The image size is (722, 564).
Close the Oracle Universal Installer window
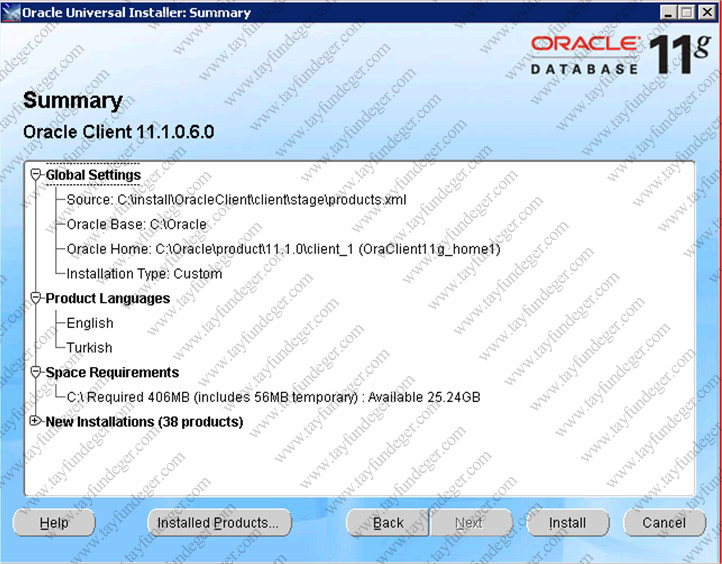click(708, 12)
